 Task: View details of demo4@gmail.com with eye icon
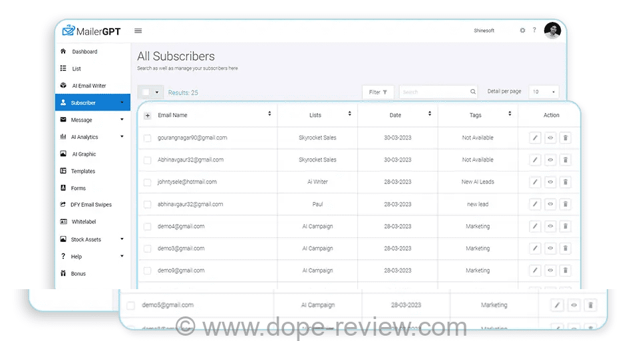[550, 227]
